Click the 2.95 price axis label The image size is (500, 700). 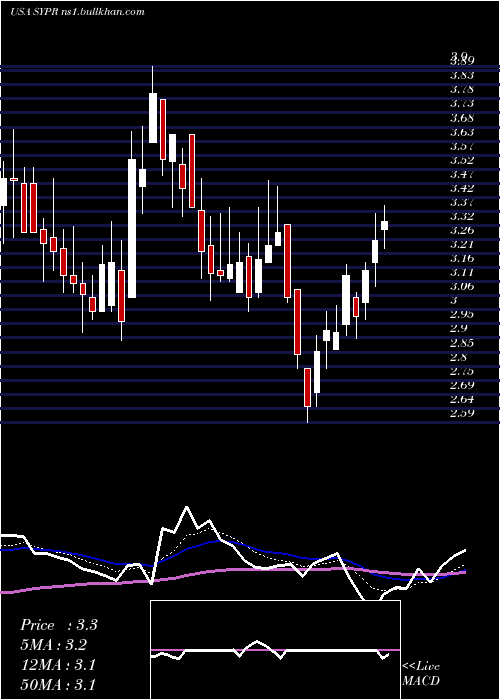tap(462, 314)
